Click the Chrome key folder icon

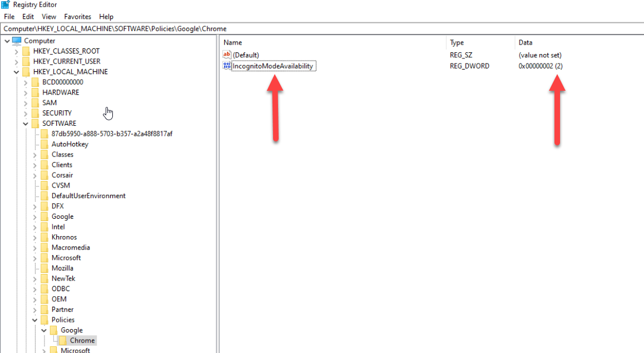coord(63,340)
